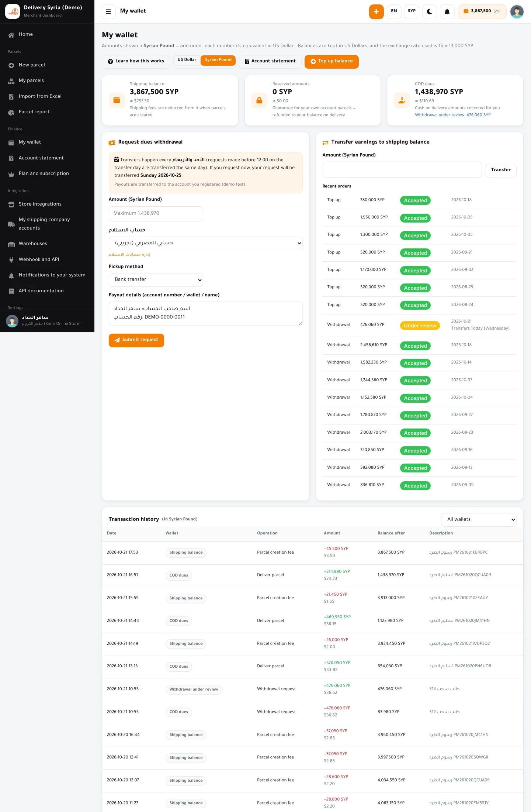
Task: Click My shipping company accounts truck icon
Action: 11,224
